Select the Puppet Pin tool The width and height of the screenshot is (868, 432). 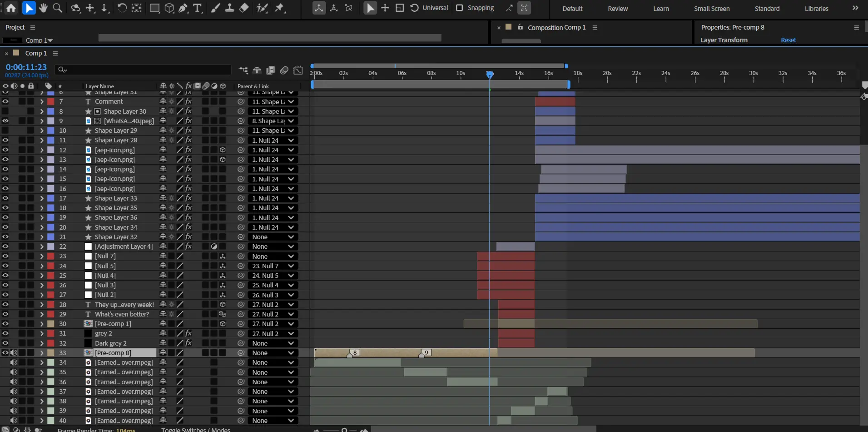click(x=279, y=8)
